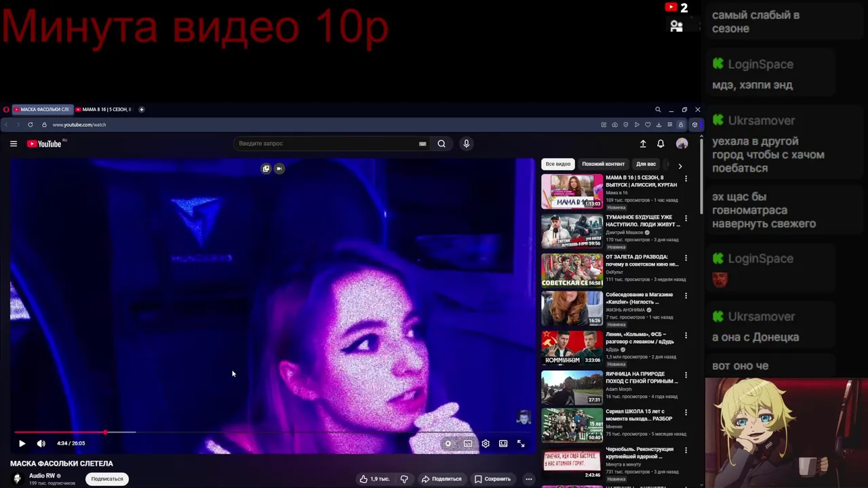
Task: Start voice search with the microphone icon
Action: tap(466, 144)
